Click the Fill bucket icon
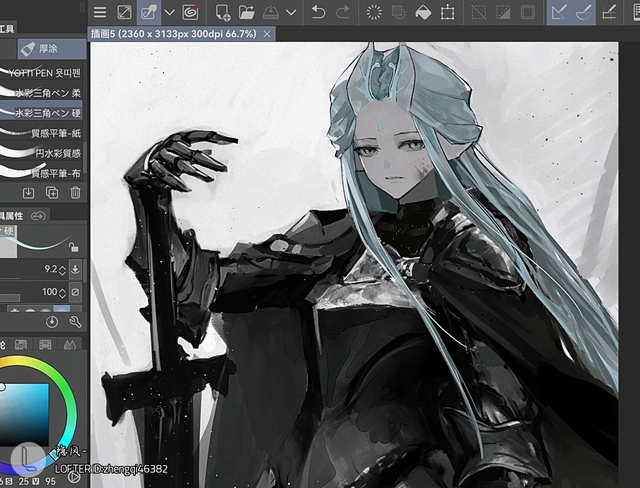 coord(423,13)
